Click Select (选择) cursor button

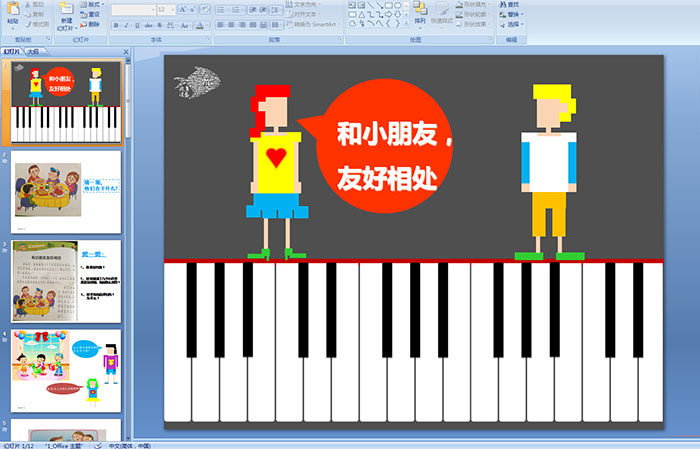coord(511,24)
